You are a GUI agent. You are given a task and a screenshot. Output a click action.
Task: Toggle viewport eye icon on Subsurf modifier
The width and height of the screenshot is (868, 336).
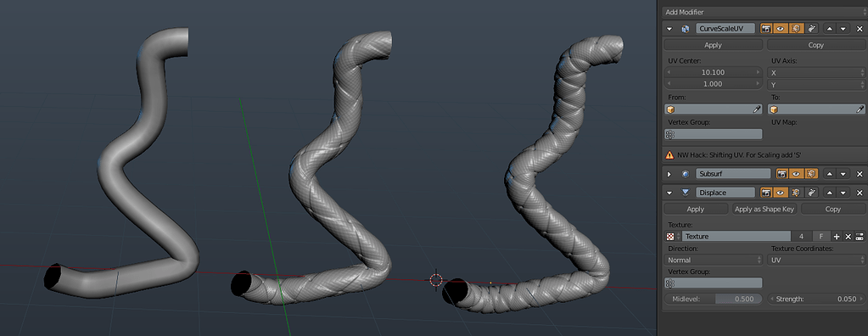coord(796,174)
